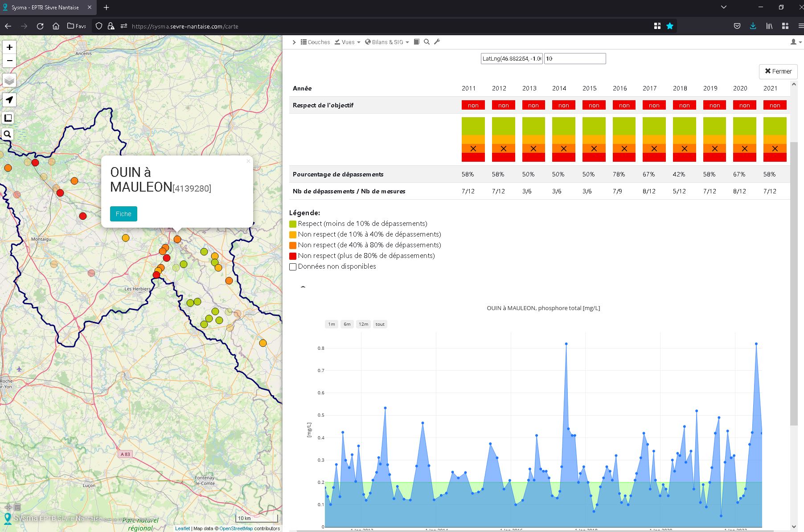804x532 pixels.
Task: Open the Fiche for OUIN à MAULEON
Action: (123, 214)
